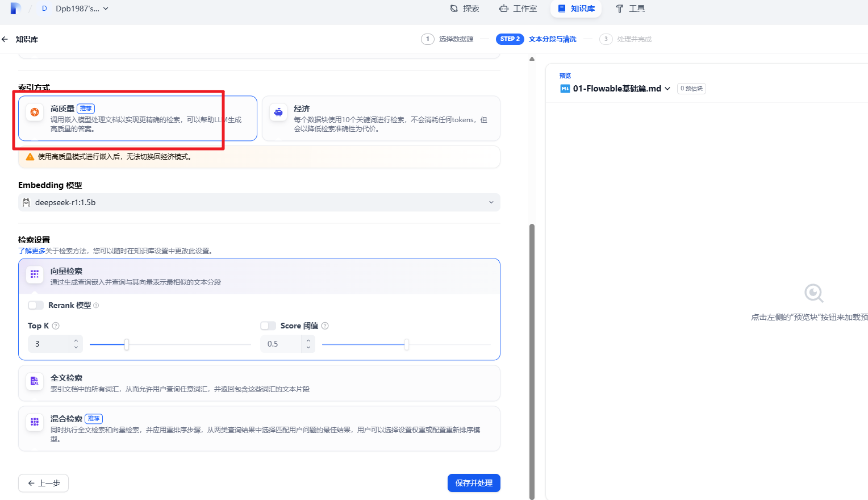The image size is (868, 500).
Task: Toggle the Score 阈值 switch
Action: tap(268, 326)
